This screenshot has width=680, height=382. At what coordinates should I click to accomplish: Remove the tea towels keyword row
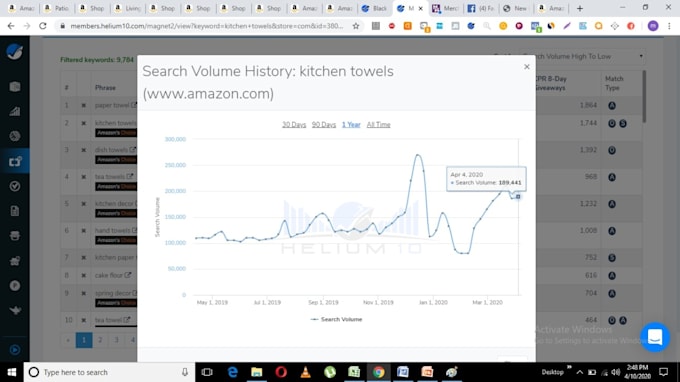pyautogui.click(x=84, y=177)
